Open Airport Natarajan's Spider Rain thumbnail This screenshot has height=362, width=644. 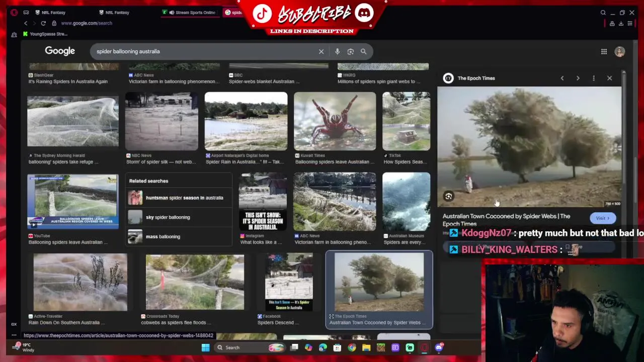[x=246, y=121]
